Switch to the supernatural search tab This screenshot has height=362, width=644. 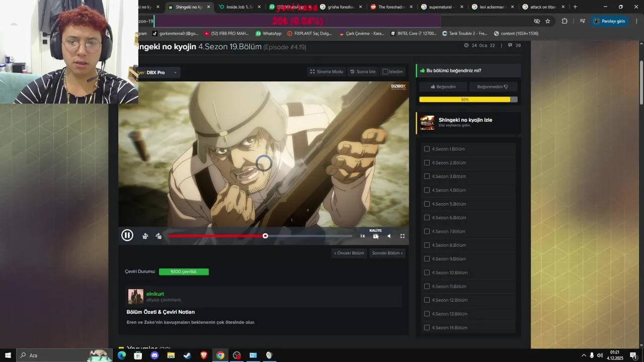point(441,7)
